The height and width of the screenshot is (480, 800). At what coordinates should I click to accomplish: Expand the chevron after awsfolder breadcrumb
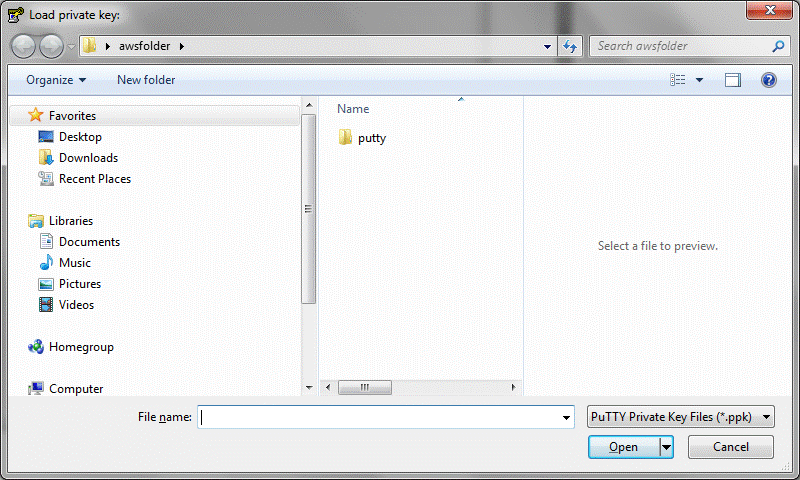click(182, 46)
